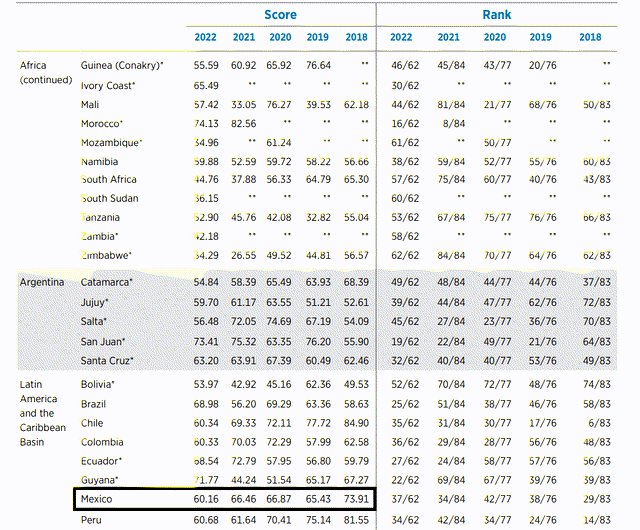Viewport: 640px width, 530px height.
Task: Click the "Chile" row name
Action: (92, 423)
